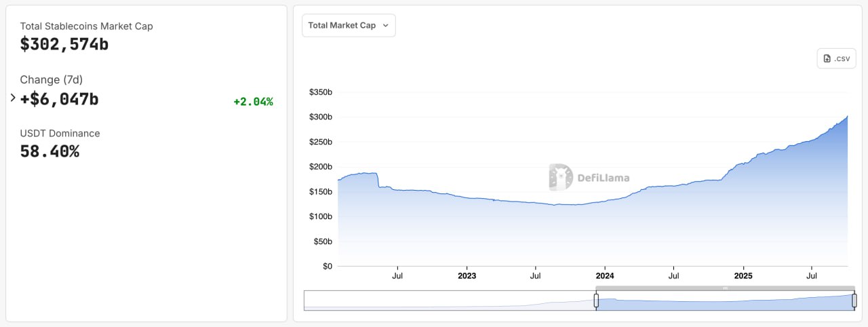Download chart data with .csv button
Viewport: 868px width, 327px height.
(x=836, y=58)
